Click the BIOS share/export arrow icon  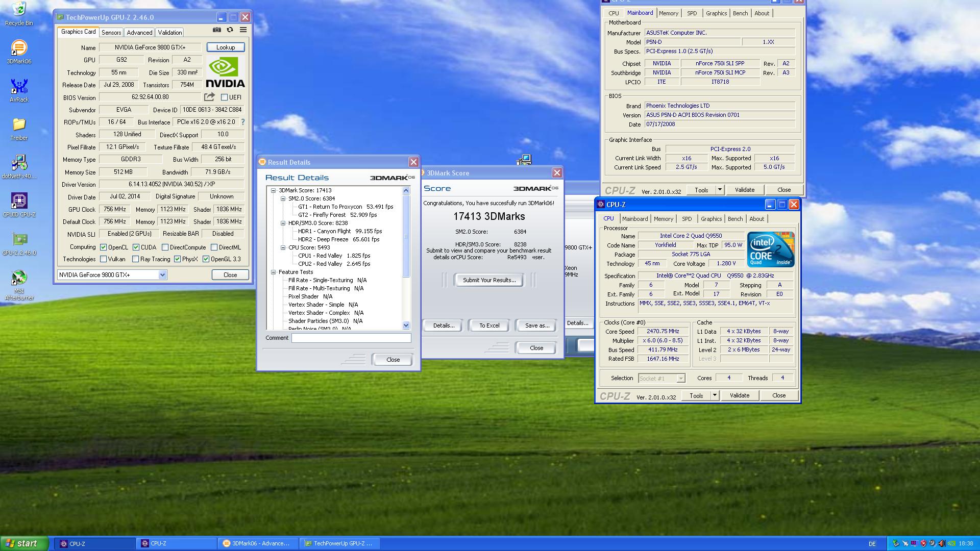tap(209, 97)
